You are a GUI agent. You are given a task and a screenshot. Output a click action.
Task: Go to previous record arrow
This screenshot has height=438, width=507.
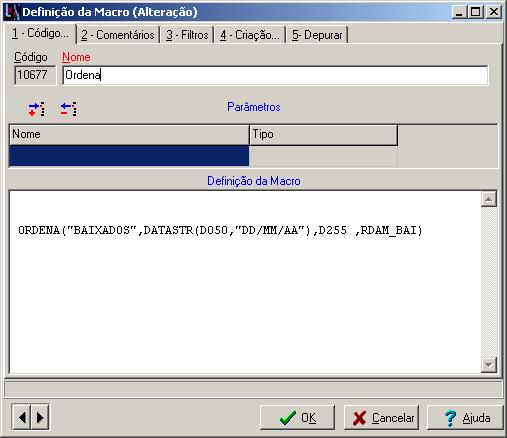click(22, 417)
